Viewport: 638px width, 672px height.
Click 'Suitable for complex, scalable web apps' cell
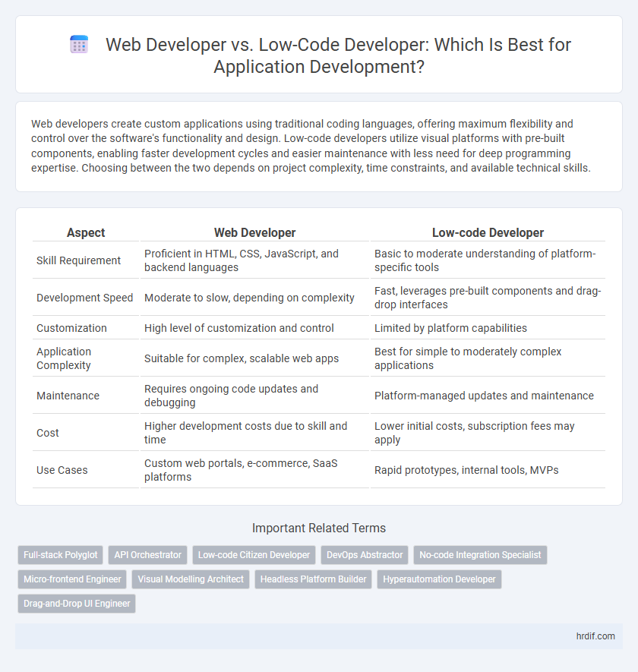(254, 358)
